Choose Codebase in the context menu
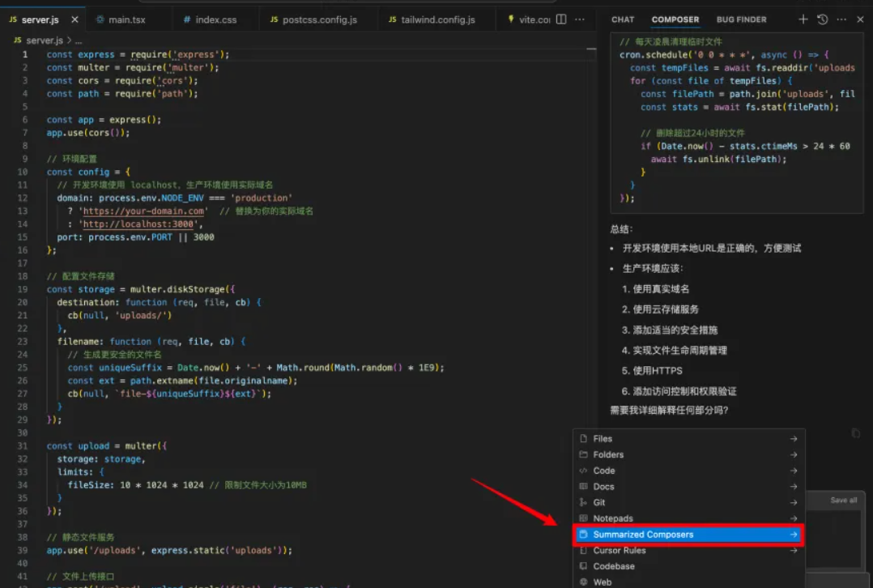This screenshot has width=873, height=588. tap(688, 566)
